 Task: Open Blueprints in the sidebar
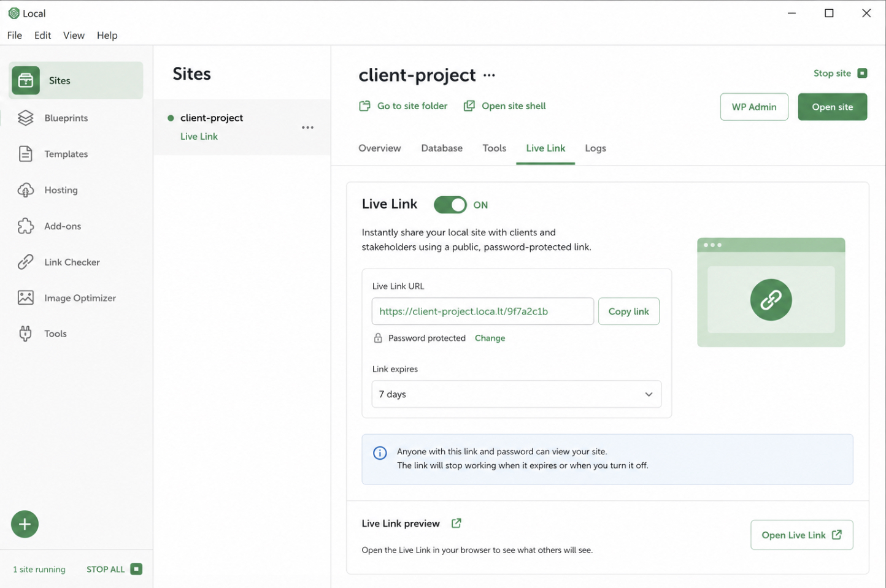point(66,118)
